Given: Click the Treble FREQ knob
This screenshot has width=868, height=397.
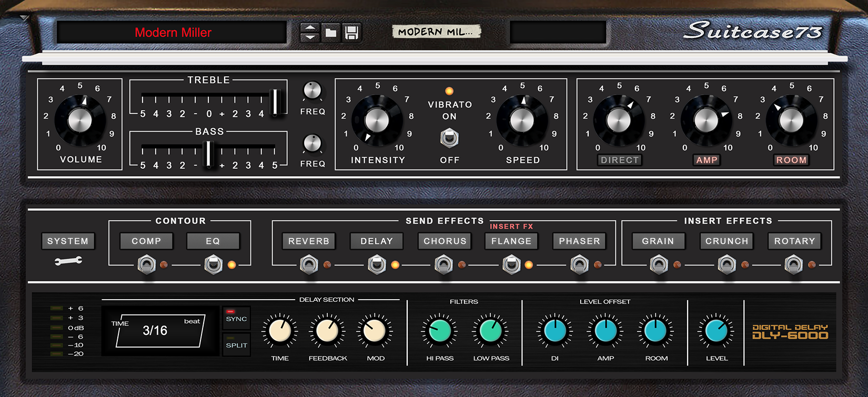Looking at the screenshot, I should (312, 91).
